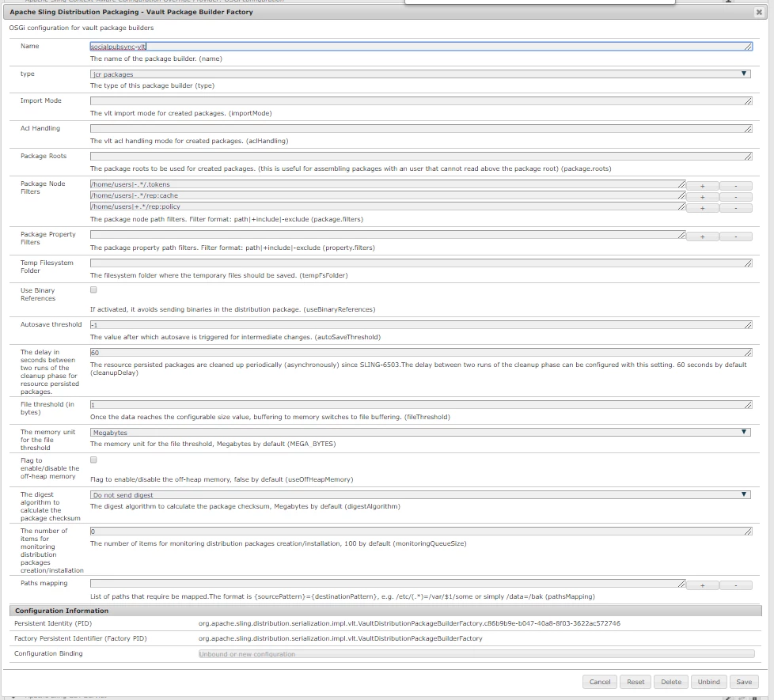The image size is (774, 700).
Task: Focus the Package Roots text field
Action: pos(421,156)
